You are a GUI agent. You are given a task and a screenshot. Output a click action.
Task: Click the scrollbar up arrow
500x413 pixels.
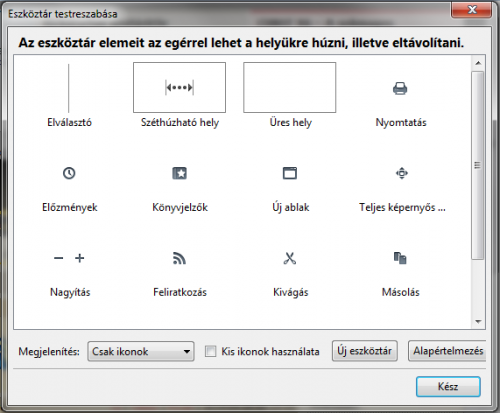tap(478, 63)
